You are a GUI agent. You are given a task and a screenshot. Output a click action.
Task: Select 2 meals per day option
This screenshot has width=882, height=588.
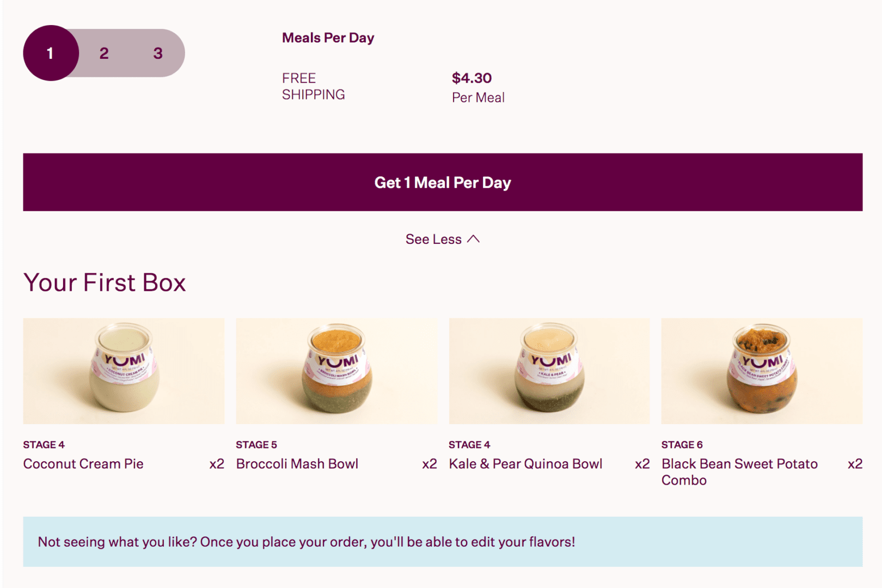coord(104,53)
